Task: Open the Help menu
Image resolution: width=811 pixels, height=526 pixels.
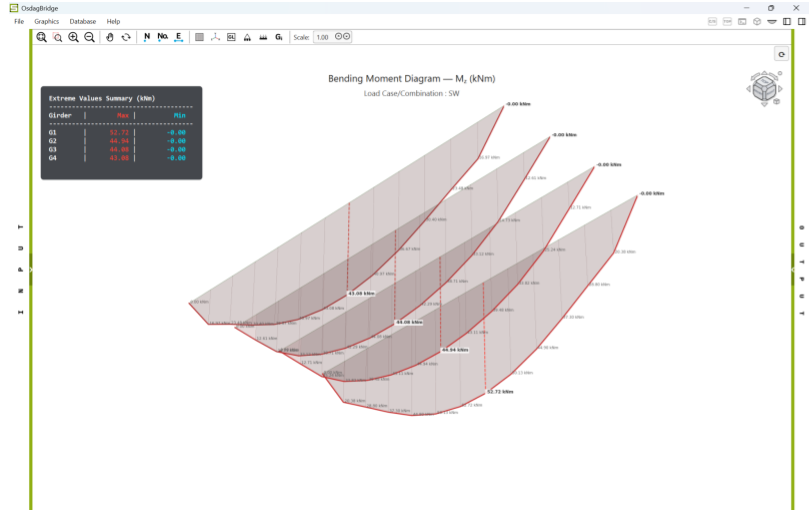Action: pos(113,22)
